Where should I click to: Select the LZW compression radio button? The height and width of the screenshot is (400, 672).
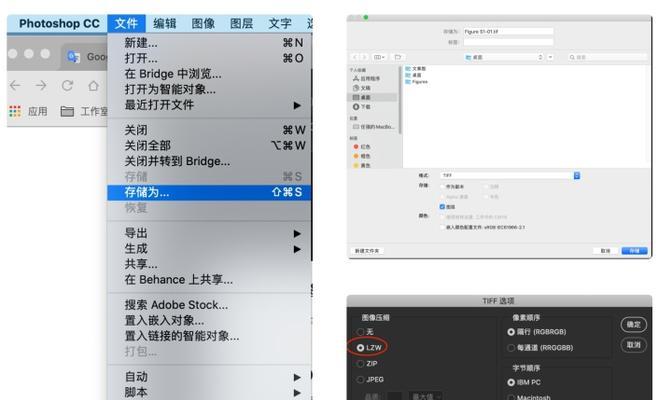click(x=360, y=348)
